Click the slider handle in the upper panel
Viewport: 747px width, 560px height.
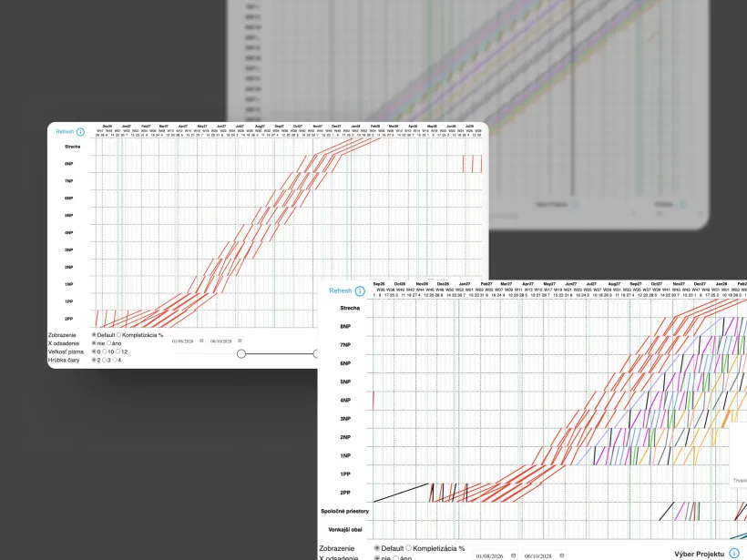tap(241, 353)
